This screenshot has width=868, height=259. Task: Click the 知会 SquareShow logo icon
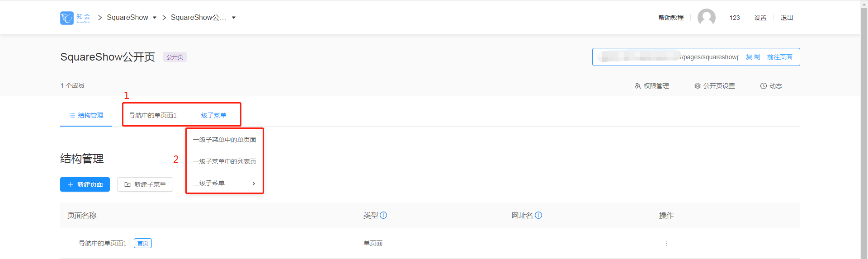tap(67, 18)
